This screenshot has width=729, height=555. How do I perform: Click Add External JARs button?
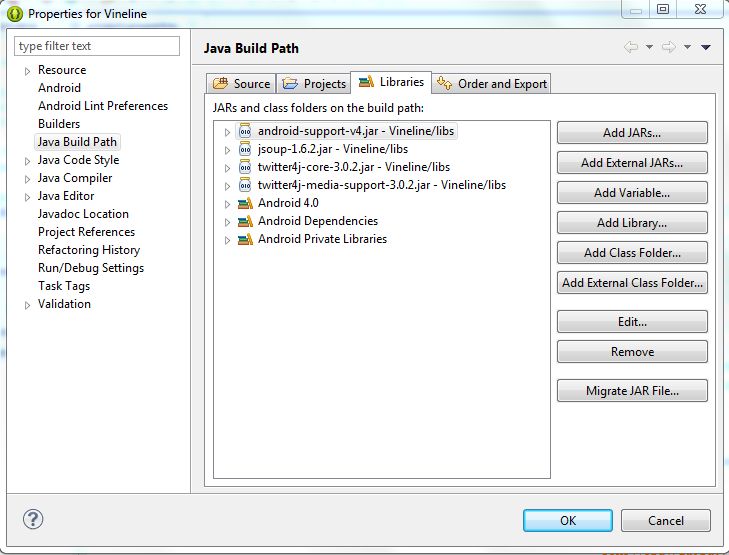[632, 163]
